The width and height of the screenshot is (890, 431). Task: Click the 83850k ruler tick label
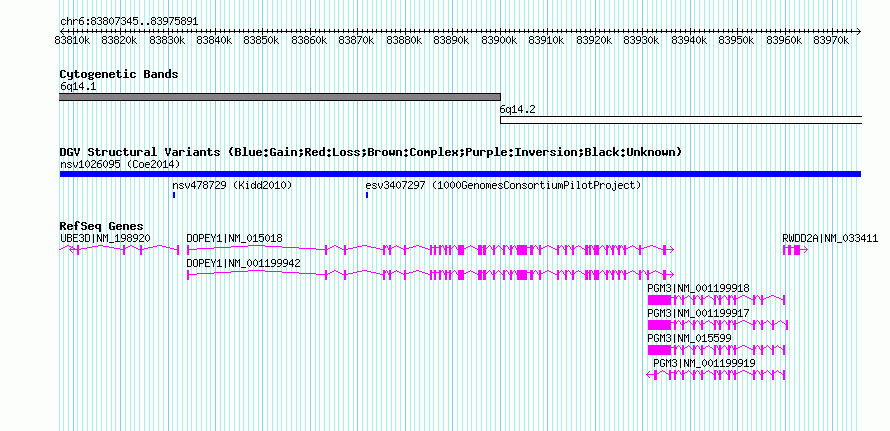coord(261,40)
